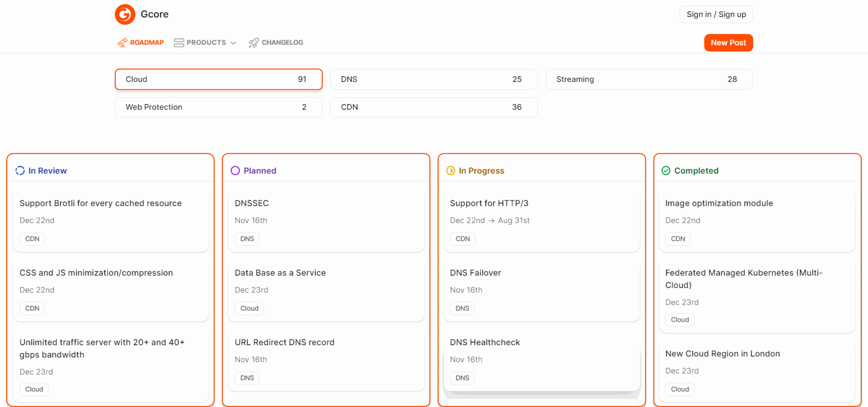
Task: Open the Roadmap tab
Action: point(141,42)
